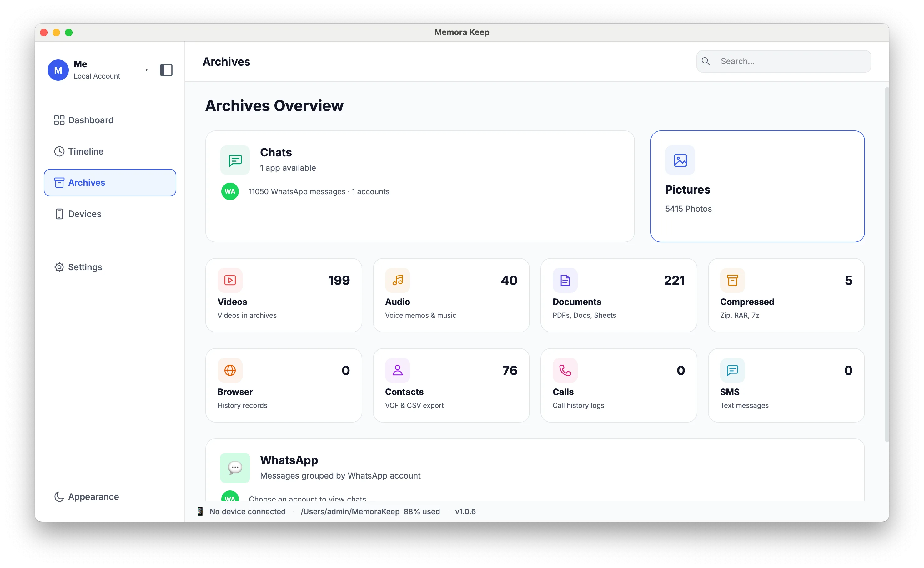Open the Audio music note icon
924x568 pixels.
397,280
